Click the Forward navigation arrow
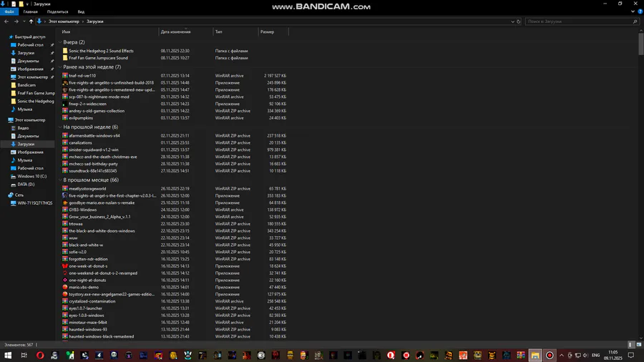Screen dimensions: 644x362 (16, 21)
